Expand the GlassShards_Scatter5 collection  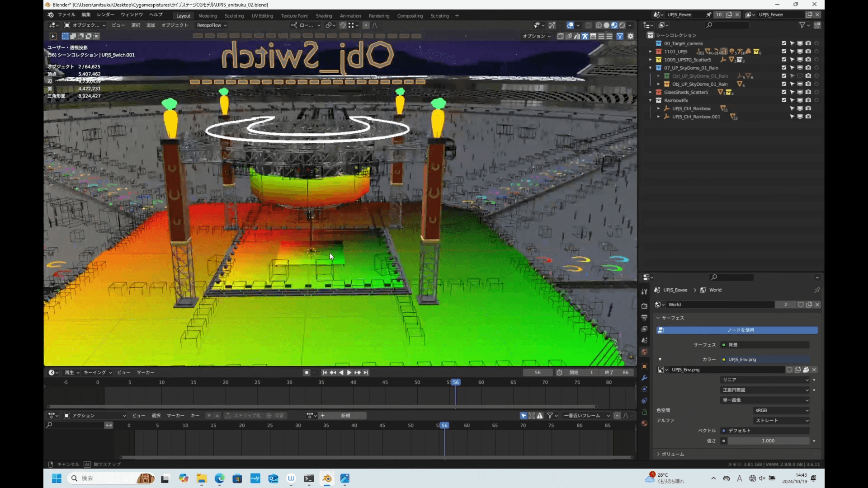click(651, 92)
